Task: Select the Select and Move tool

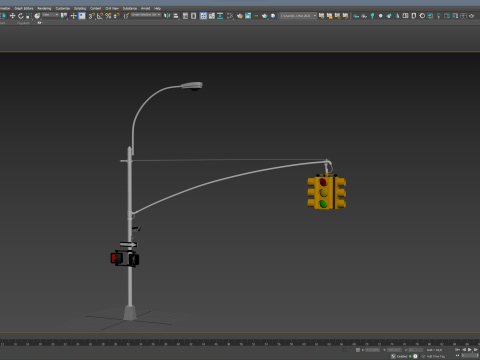Action: (12, 16)
